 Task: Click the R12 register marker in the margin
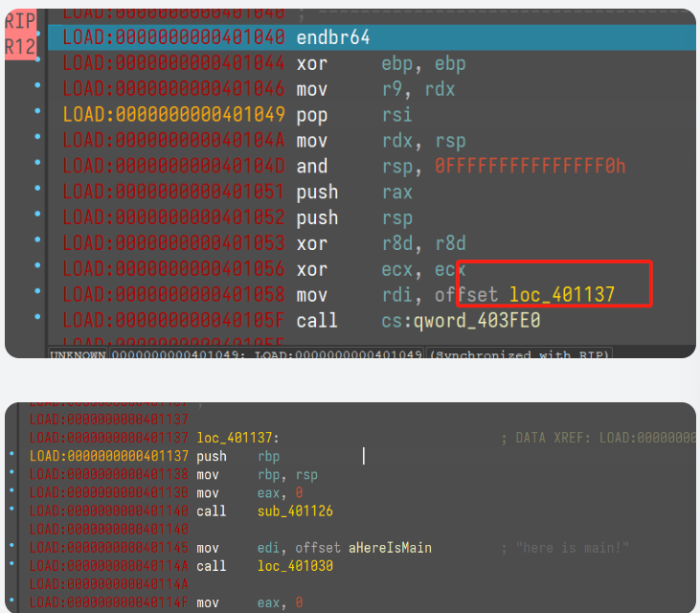coord(20,45)
